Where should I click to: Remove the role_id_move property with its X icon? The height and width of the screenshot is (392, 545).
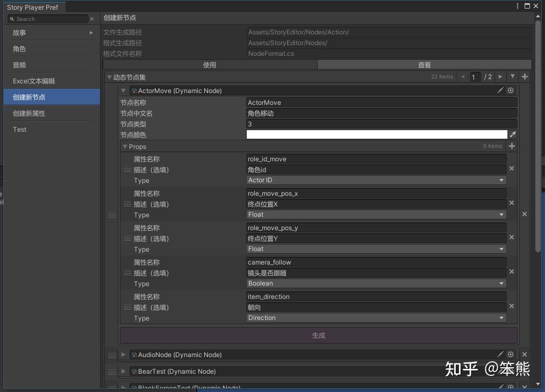click(511, 168)
